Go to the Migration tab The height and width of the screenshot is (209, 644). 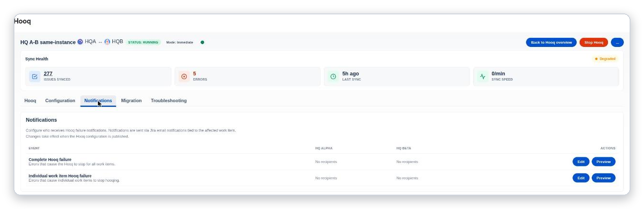131,101
